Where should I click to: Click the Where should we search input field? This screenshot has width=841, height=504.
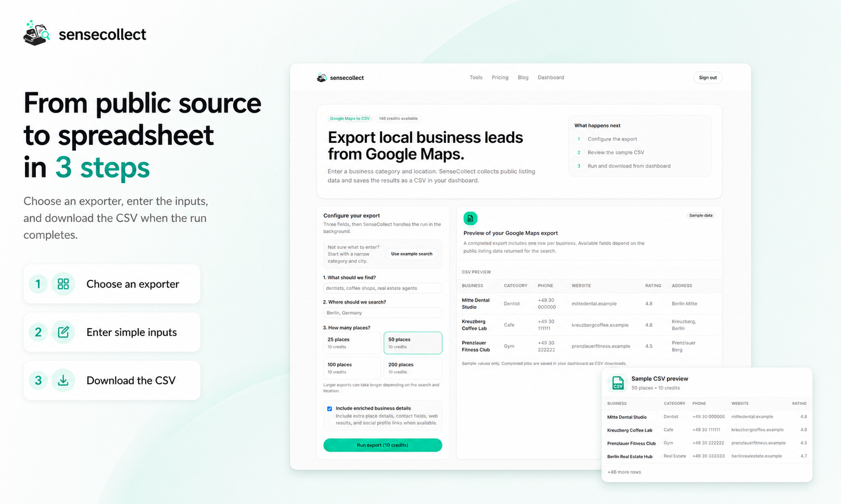(383, 313)
